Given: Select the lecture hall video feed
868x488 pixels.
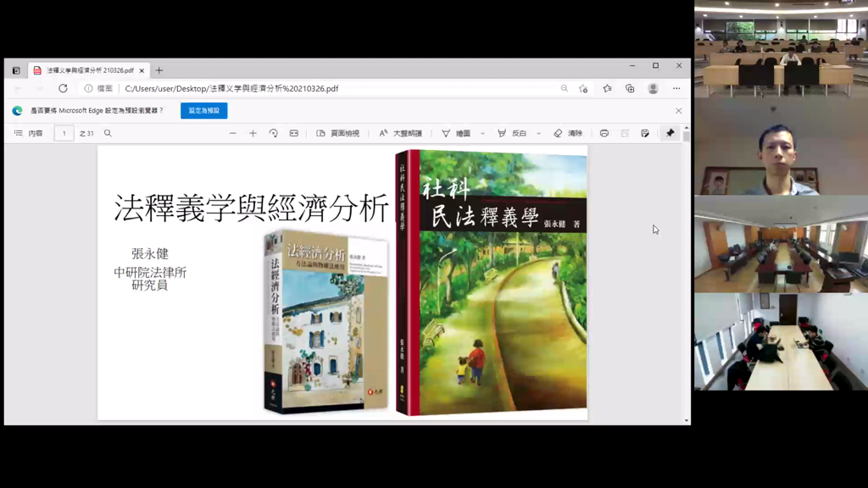Looking at the screenshot, I should point(781,49).
